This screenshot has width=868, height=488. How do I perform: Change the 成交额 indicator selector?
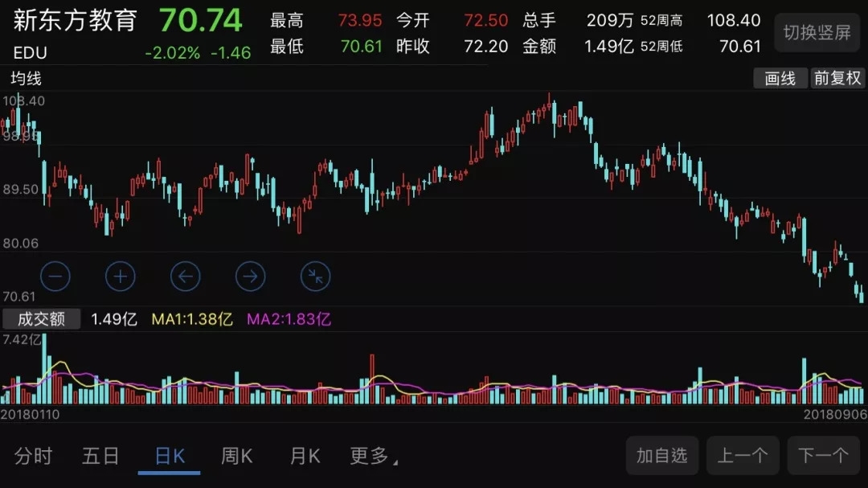point(42,319)
